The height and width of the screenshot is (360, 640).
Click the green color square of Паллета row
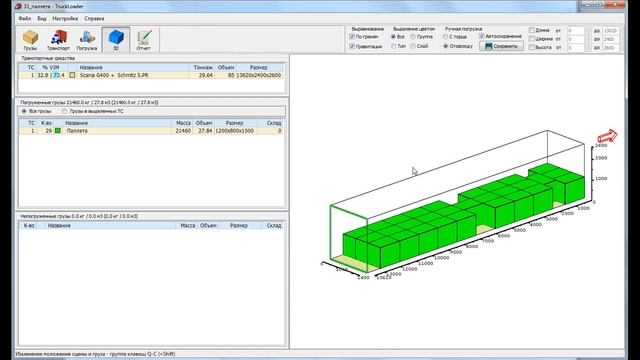(58, 131)
